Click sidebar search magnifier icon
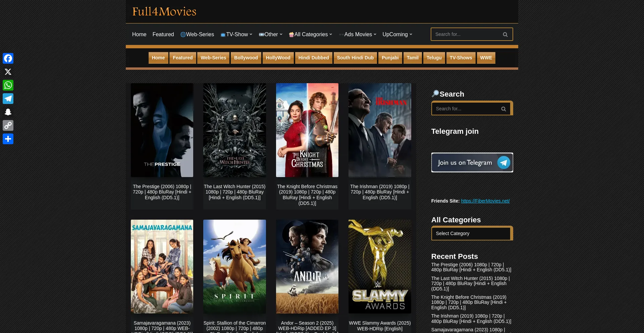644x333 pixels. pos(503,109)
